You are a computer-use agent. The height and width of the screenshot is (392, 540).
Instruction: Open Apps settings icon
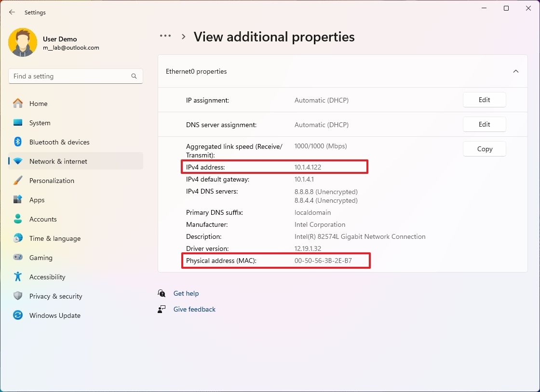pyautogui.click(x=18, y=200)
